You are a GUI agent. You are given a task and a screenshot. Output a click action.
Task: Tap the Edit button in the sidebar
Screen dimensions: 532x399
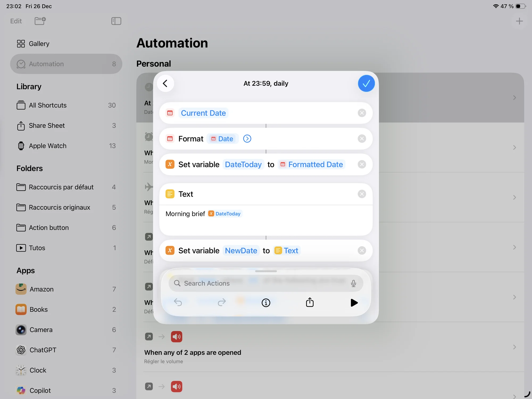point(16,21)
